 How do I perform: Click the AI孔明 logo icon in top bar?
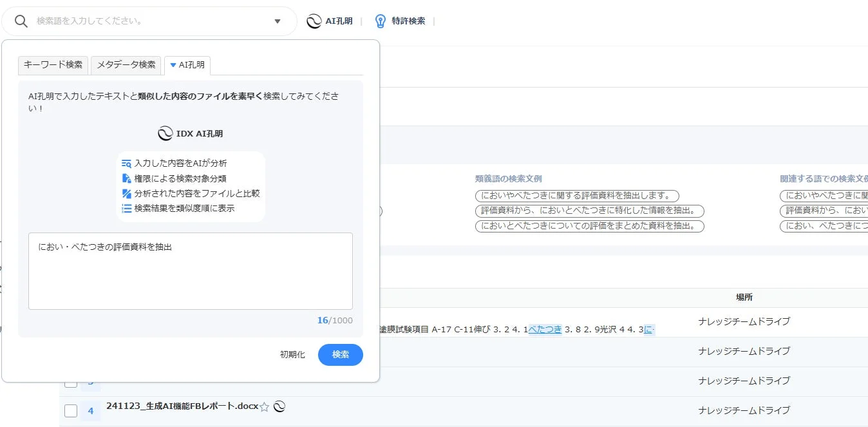(314, 20)
